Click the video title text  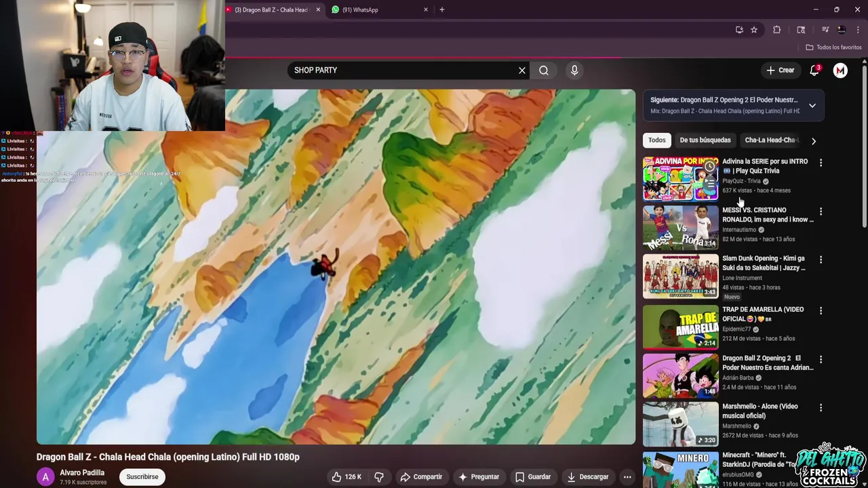168,457
